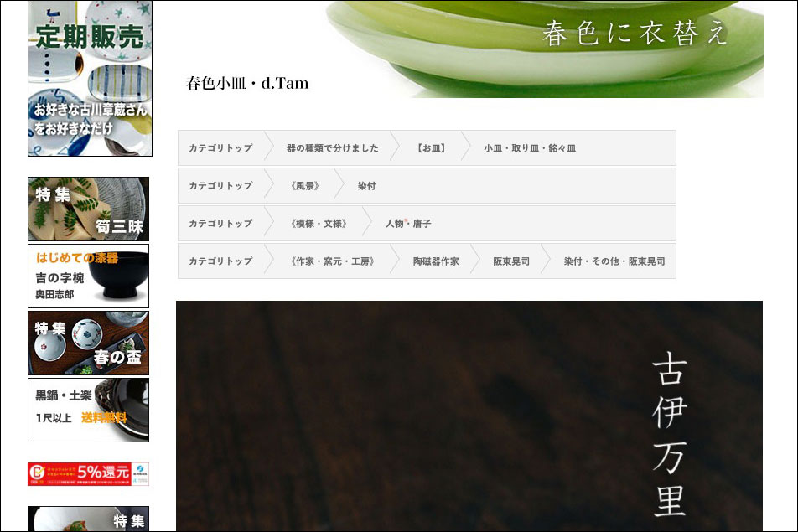Click カテゴリトップ in the 《風景》 breadcrumb row
The image size is (798, 532).
pos(220,186)
